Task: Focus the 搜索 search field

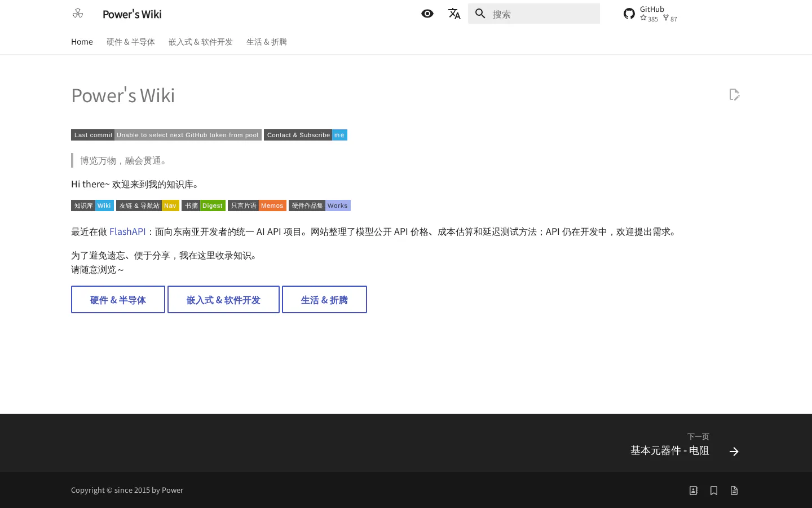Action: [x=534, y=14]
